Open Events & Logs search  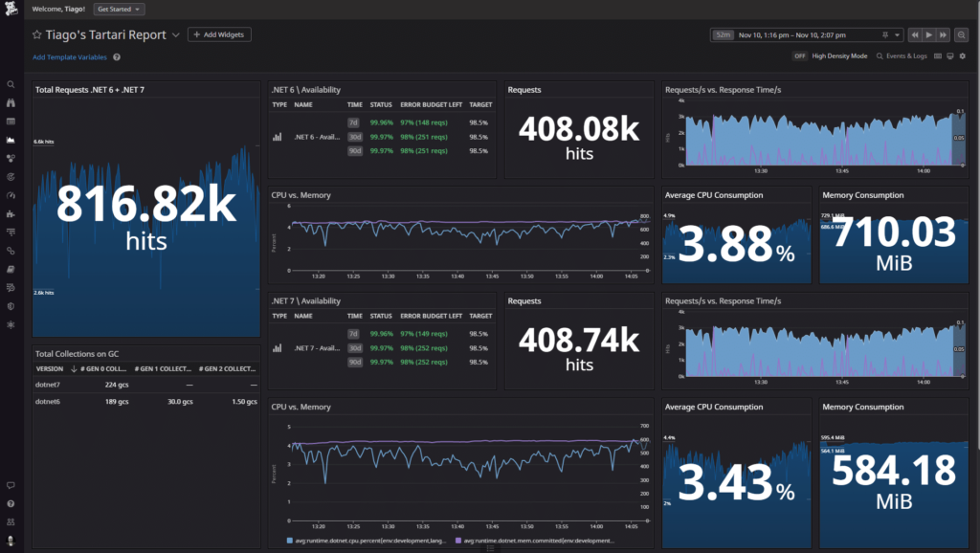[903, 56]
